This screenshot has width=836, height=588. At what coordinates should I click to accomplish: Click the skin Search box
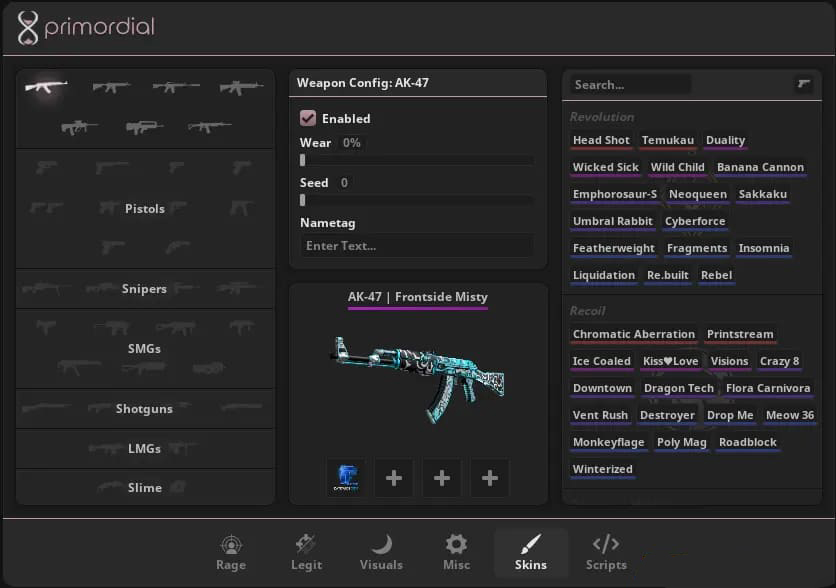click(x=630, y=85)
